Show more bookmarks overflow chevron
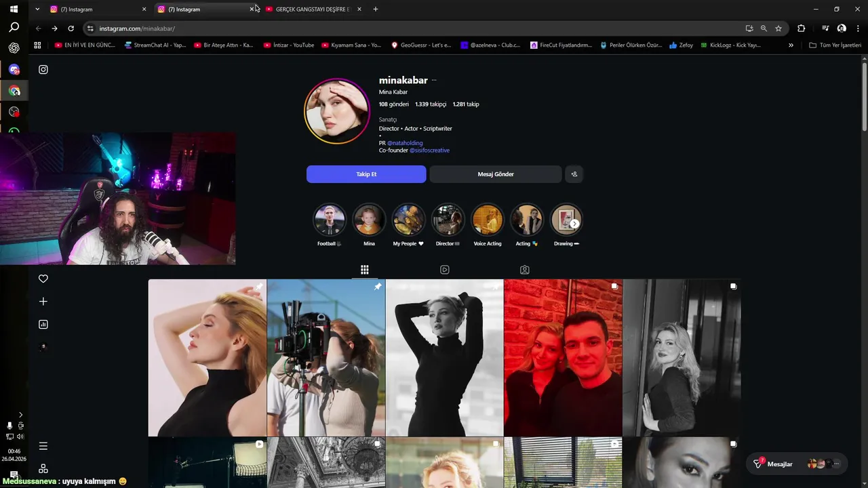 point(791,45)
